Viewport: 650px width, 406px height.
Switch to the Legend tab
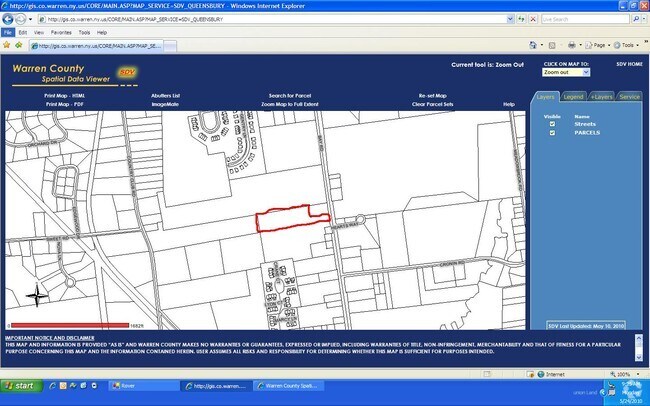coord(573,97)
